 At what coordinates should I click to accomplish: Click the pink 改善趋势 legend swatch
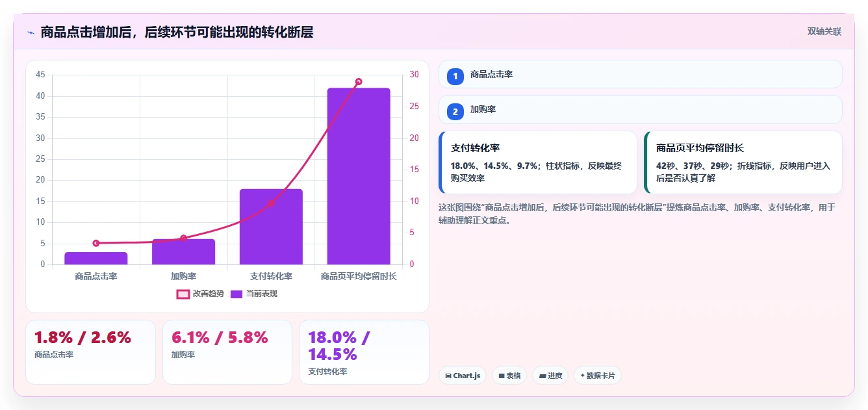(x=183, y=294)
